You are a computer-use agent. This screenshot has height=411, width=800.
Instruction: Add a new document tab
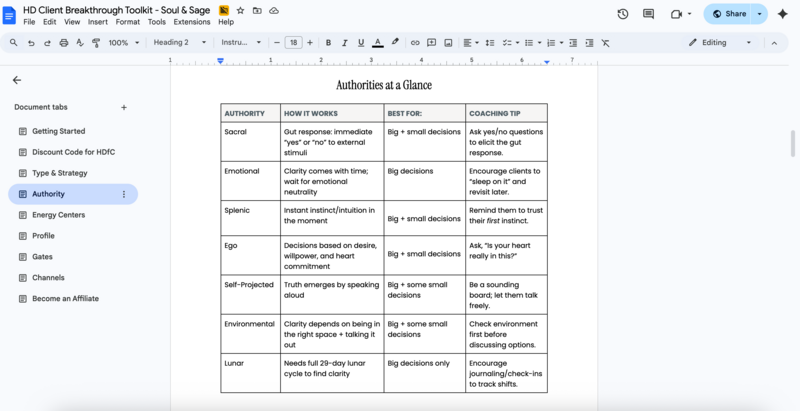[x=124, y=107]
